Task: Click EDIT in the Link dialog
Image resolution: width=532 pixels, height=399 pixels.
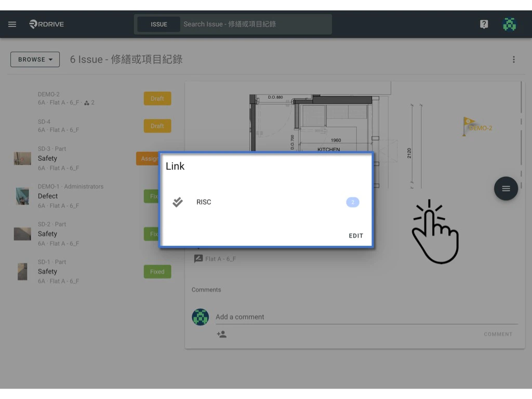Action: [356, 235]
